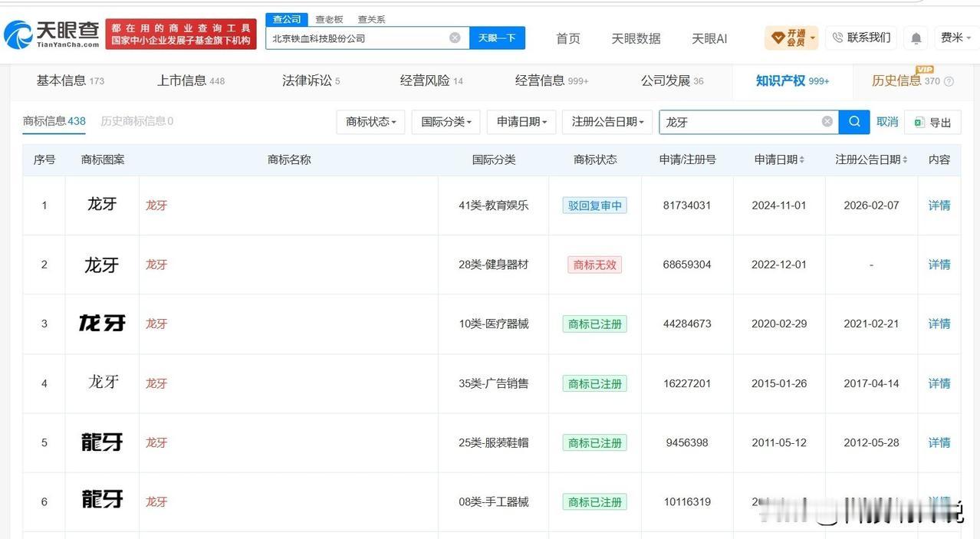The width and height of the screenshot is (980, 539).
Task: Open 详情 for trademark 81734031
Action: pyautogui.click(x=939, y=205)
